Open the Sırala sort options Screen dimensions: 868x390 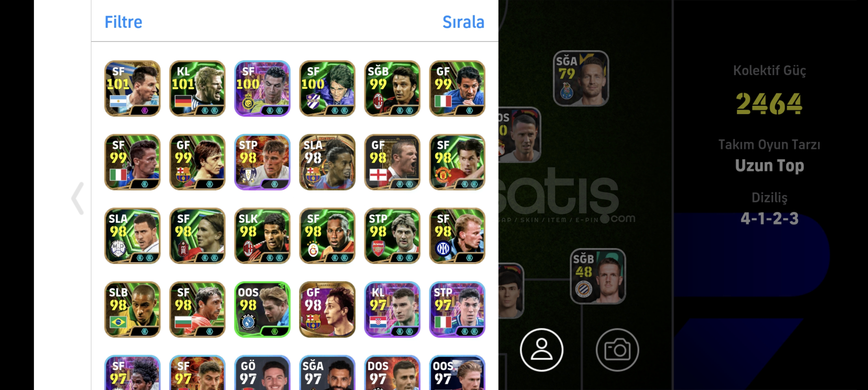(463, 22)
